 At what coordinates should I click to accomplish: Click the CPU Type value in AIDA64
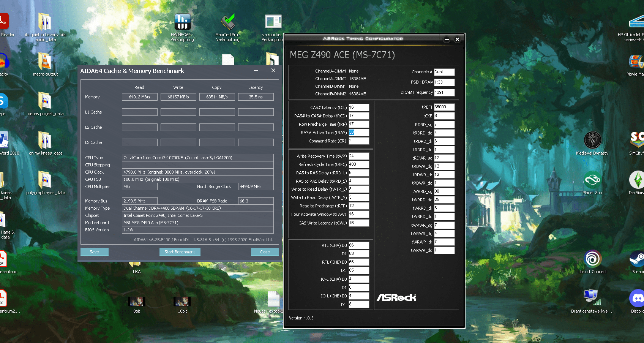(x=197, y=158)
